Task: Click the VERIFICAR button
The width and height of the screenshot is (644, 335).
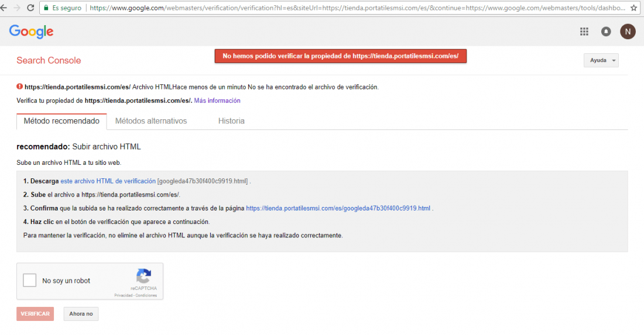Action: point(35,314)
